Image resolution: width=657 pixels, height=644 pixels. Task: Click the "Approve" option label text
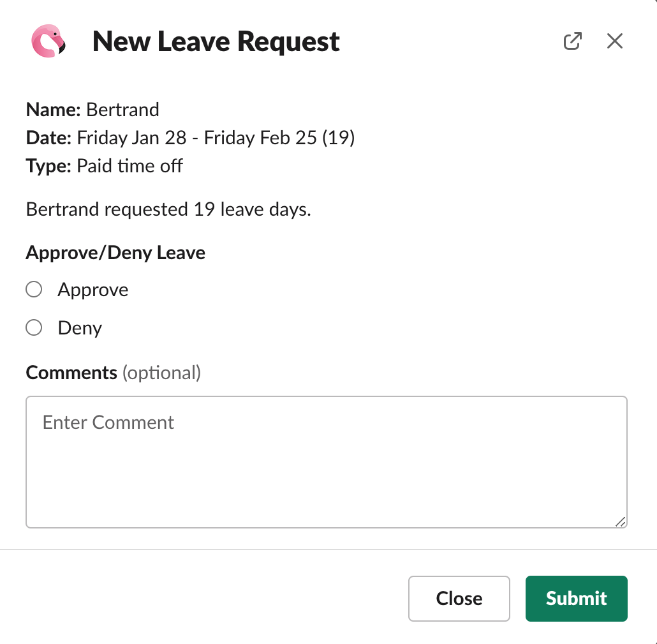click(x=93, y=290)
